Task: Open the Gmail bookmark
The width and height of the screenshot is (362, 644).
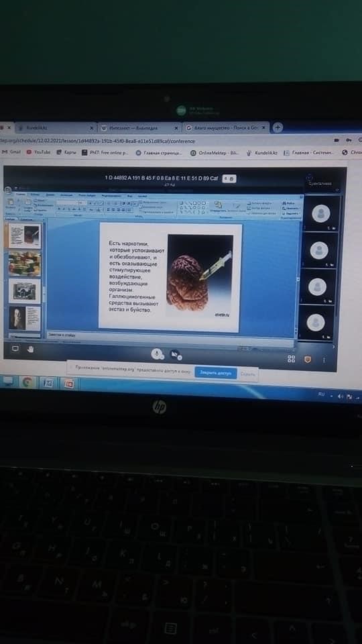Action: (x=11, y=152)
